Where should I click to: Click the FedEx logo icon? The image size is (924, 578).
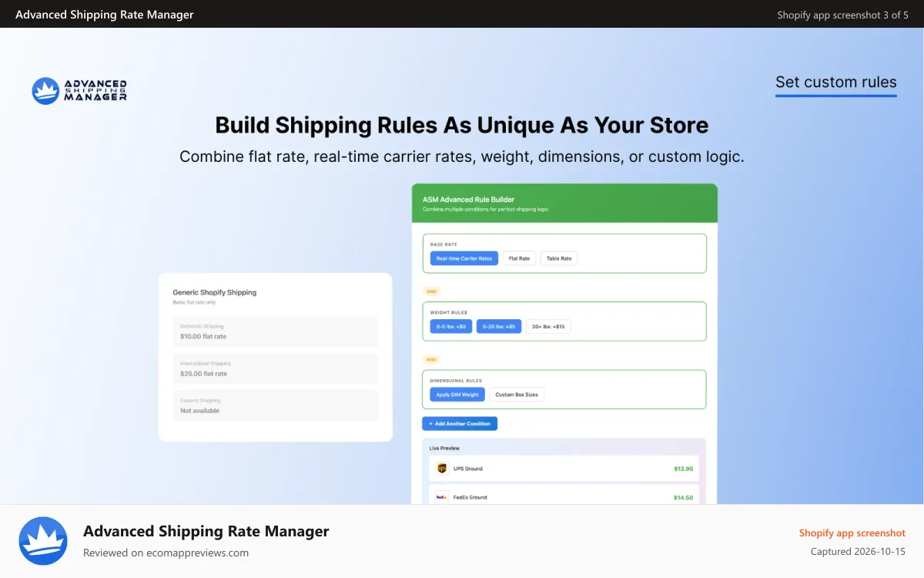point(442,497)
